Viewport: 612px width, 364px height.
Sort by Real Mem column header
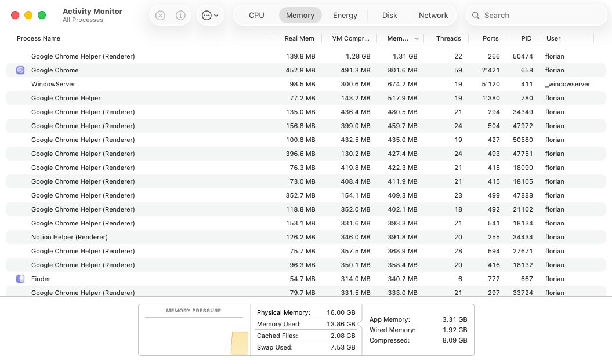[299, 38]
